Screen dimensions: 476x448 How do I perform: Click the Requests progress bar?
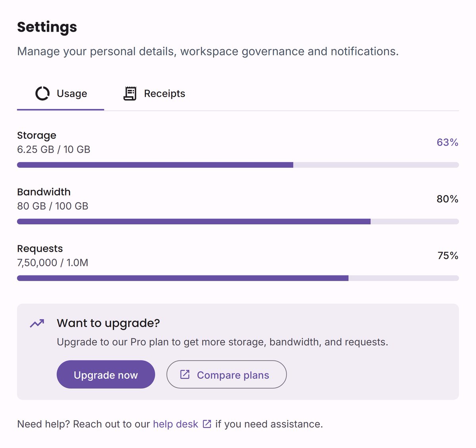point(238,278)
